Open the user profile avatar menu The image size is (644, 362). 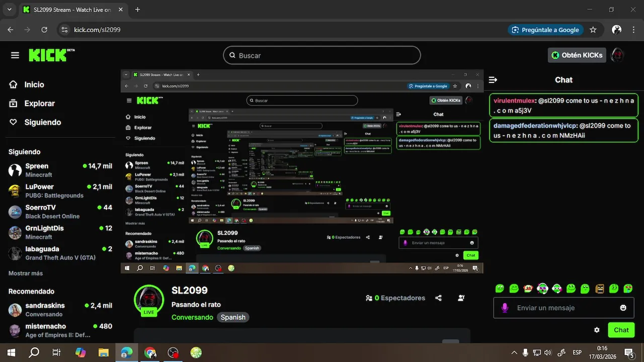pyautogui.click(x=617, y=55)
